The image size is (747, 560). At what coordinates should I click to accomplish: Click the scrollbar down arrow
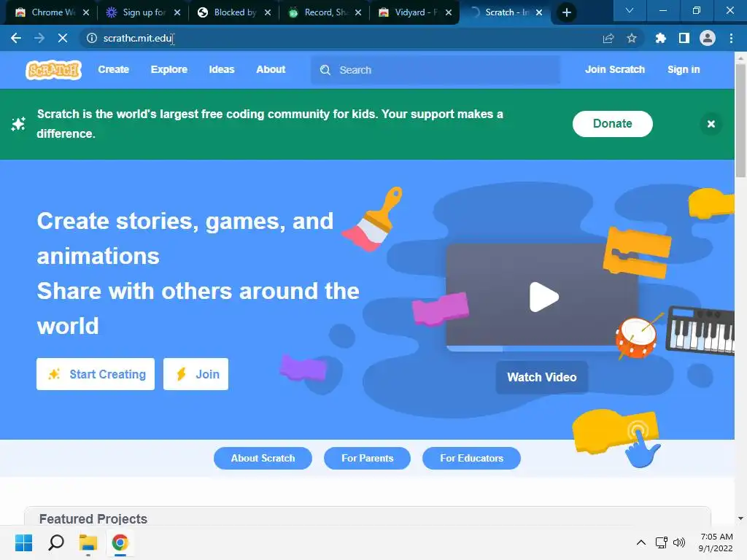740,518
